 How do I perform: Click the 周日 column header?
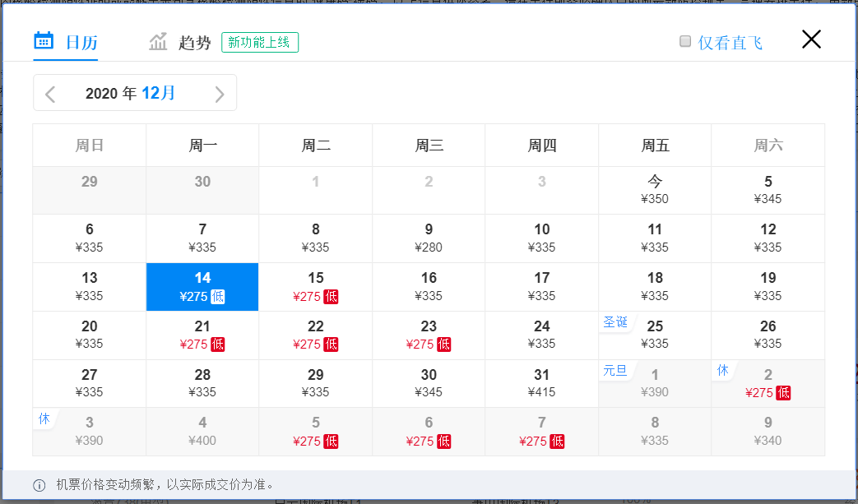89,146
